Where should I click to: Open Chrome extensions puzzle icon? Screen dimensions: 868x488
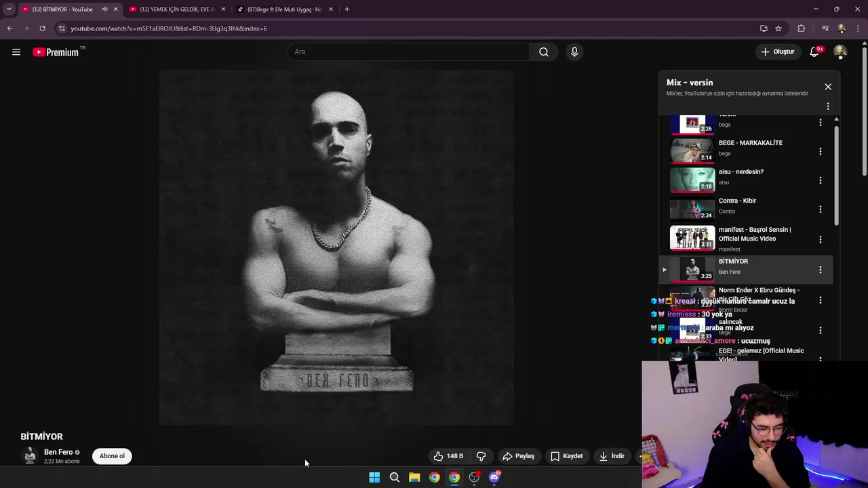coord(802,28)
